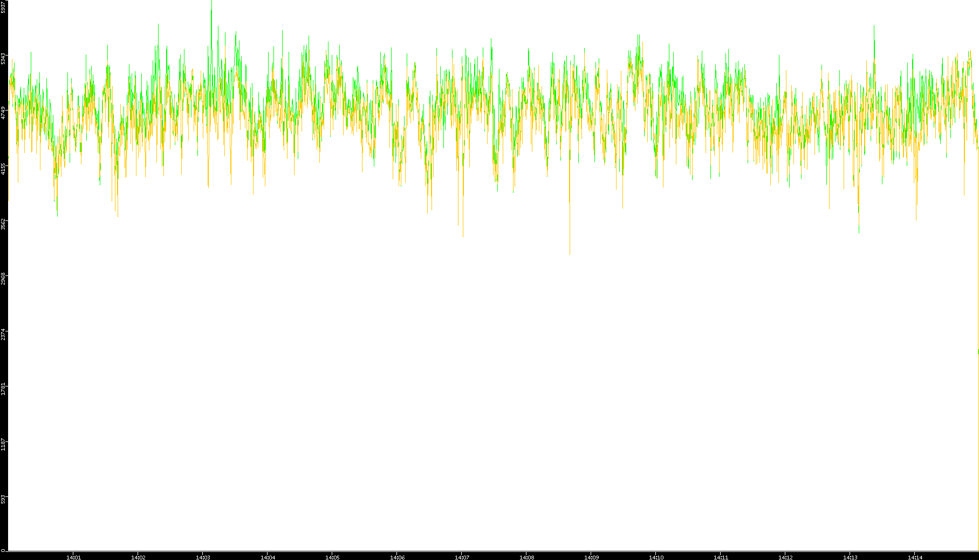Click the 14:05 time axis label
This screenshot has height=560, width=979.
click(332, 557)
